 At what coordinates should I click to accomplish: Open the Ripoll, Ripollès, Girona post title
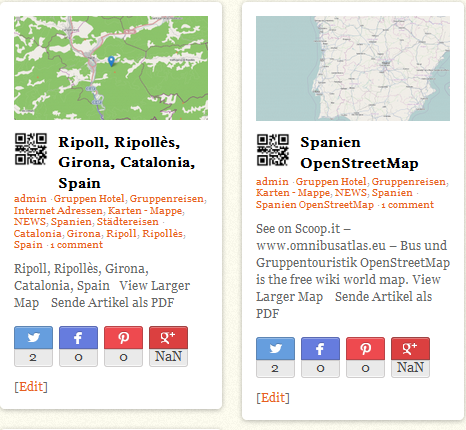pos(127,163)
